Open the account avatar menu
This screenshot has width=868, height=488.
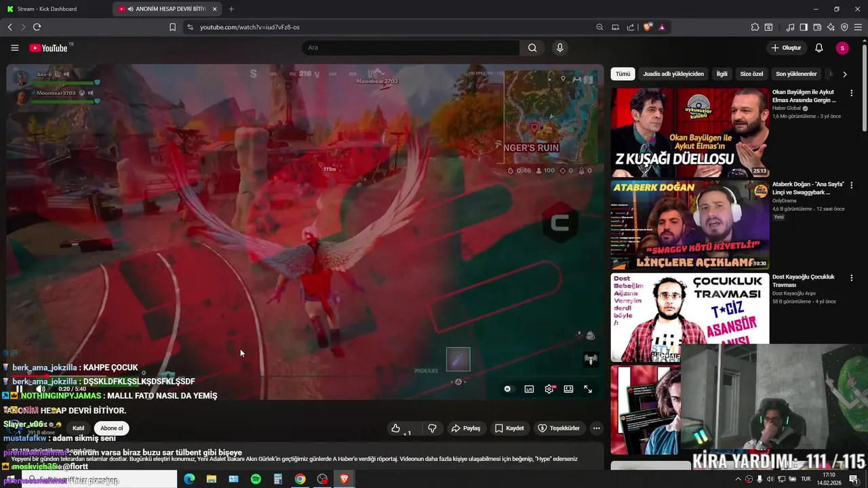842,48
